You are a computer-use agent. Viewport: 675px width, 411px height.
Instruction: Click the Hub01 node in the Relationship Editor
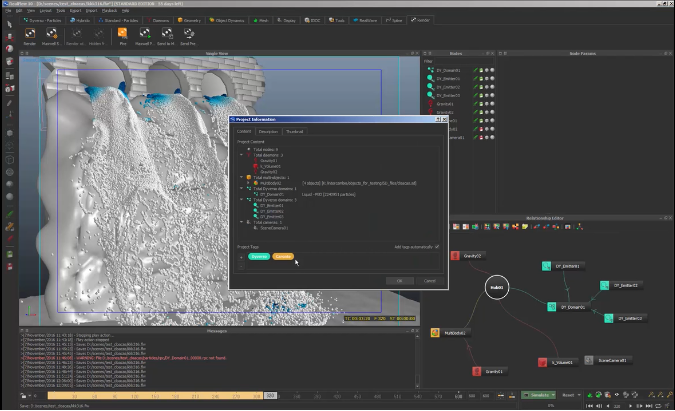497,287
